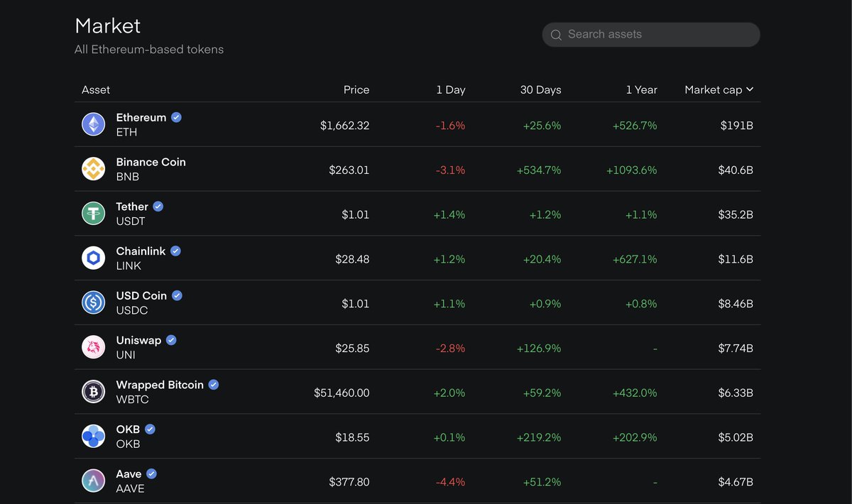The image size is (852, 504).
Task: Click Chainlink 1 Year change +627.1%
Action: point(635,259)
